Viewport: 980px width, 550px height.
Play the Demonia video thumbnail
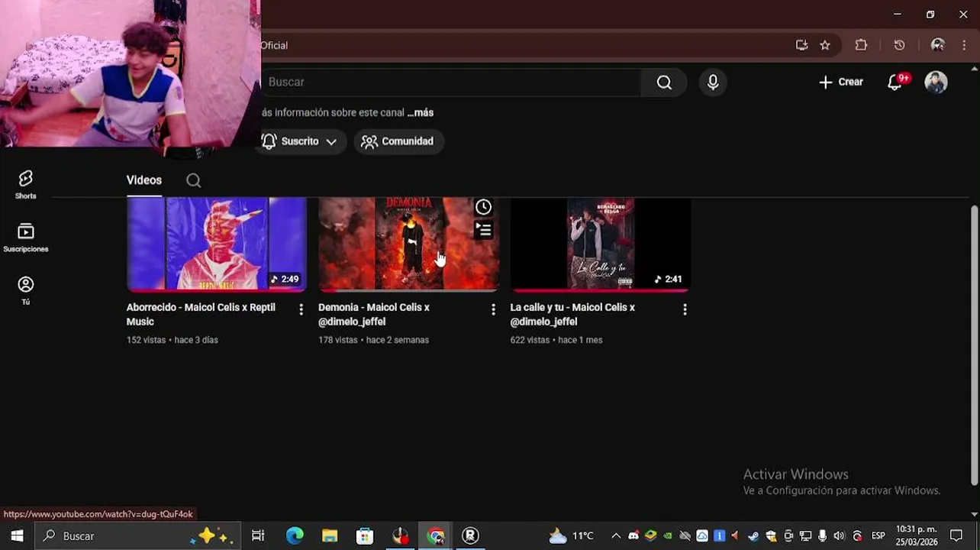click(409, 244)
